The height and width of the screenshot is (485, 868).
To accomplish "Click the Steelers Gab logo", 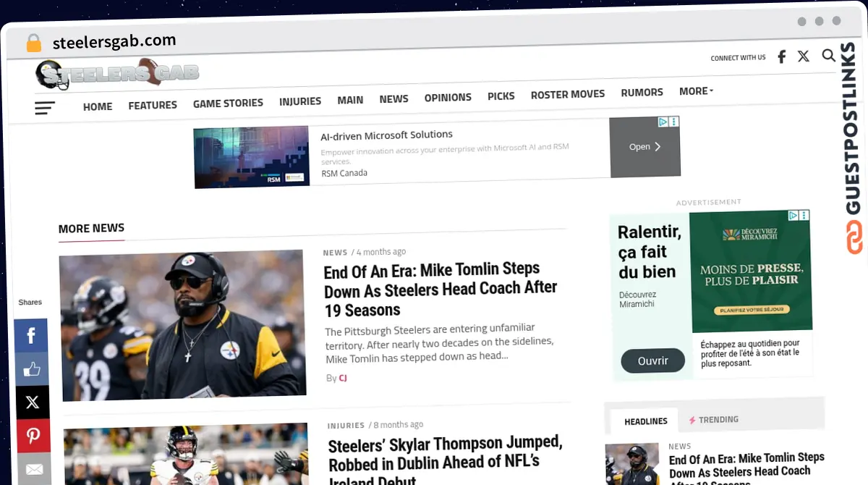I will (x=117, y=74).
